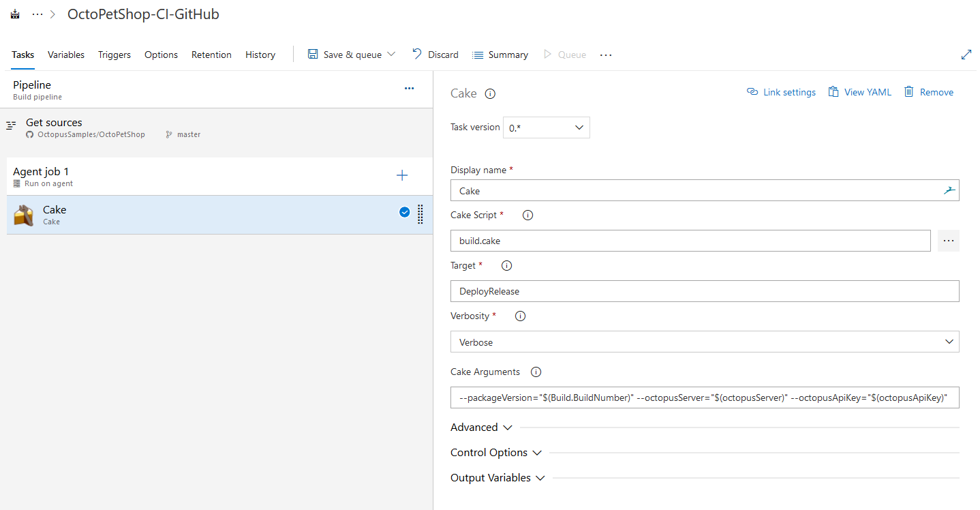View YAML of the Cake task
Viewport: 980px width, 510px height.
pos(859,91)
